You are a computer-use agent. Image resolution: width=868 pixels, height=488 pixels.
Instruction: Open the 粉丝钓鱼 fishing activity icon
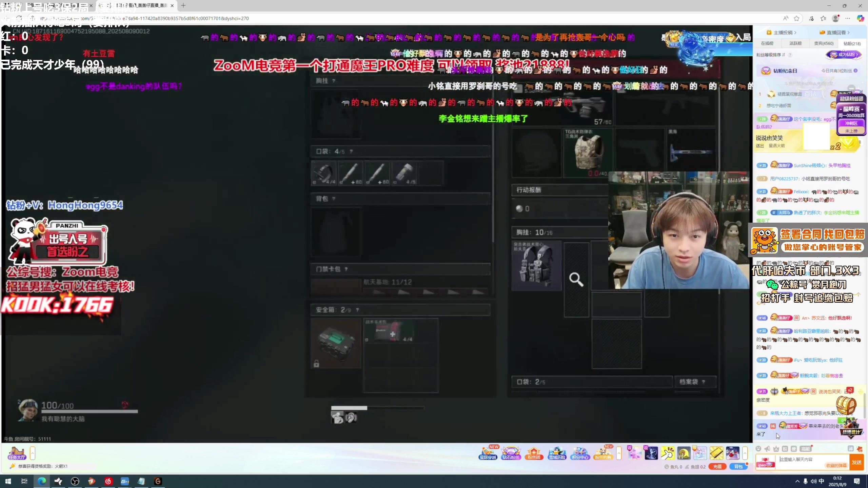coord(603,453)
